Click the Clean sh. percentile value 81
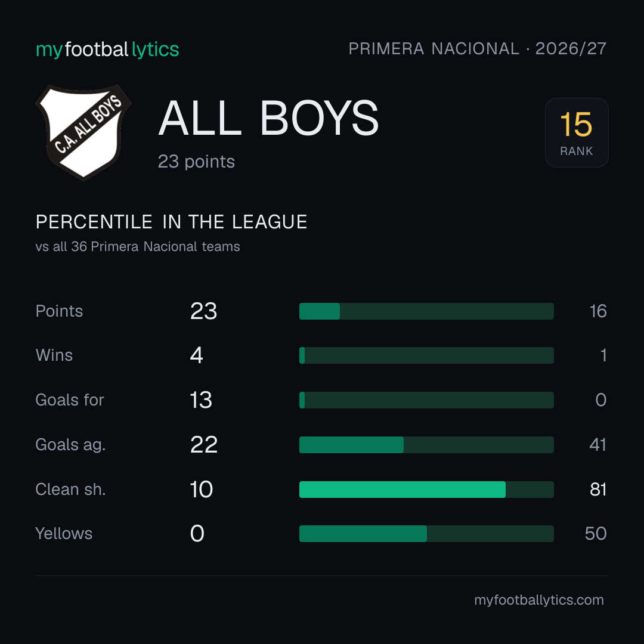644x644 pixels. [x=598, y=490]
